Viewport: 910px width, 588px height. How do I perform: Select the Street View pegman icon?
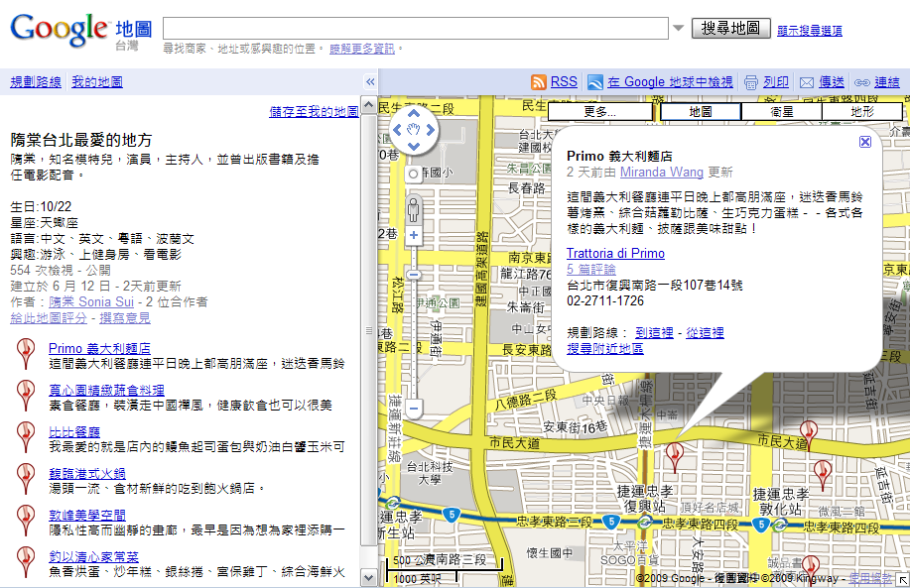[x=413, y=209]
